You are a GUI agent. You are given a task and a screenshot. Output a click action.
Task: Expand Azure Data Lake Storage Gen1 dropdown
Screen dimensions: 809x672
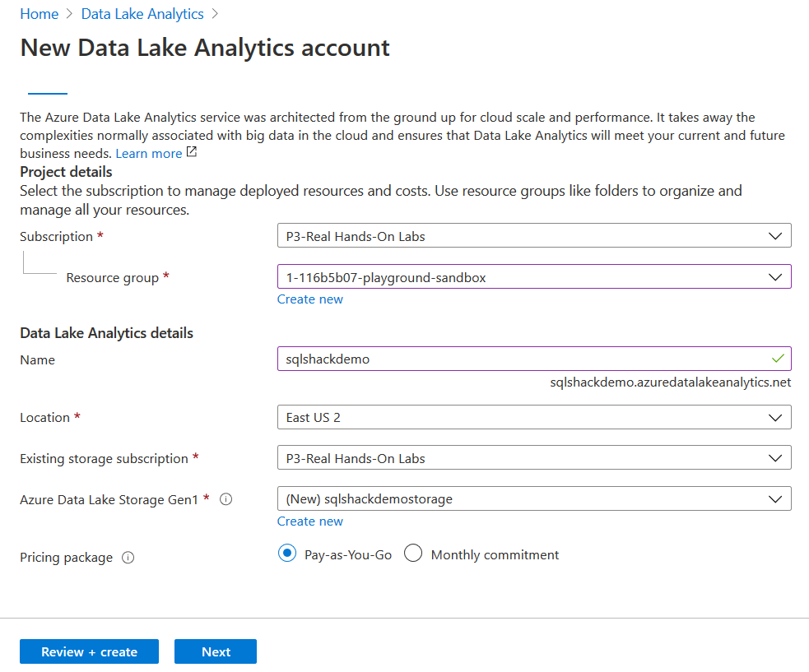point(533,498)
